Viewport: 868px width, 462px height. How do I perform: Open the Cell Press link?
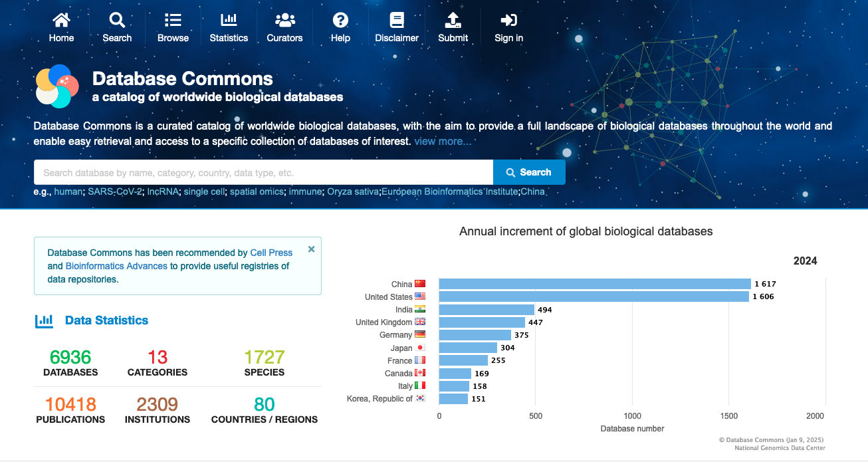[271, 253]
